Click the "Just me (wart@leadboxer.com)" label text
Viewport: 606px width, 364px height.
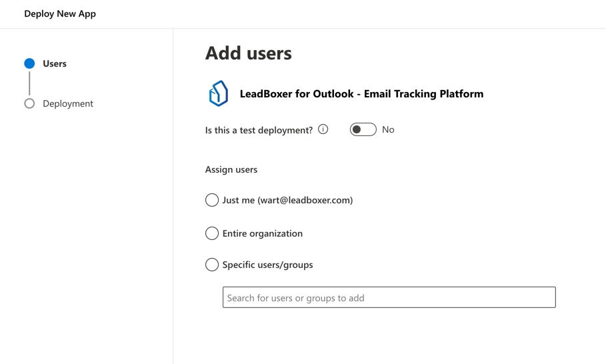pos(287,200)
